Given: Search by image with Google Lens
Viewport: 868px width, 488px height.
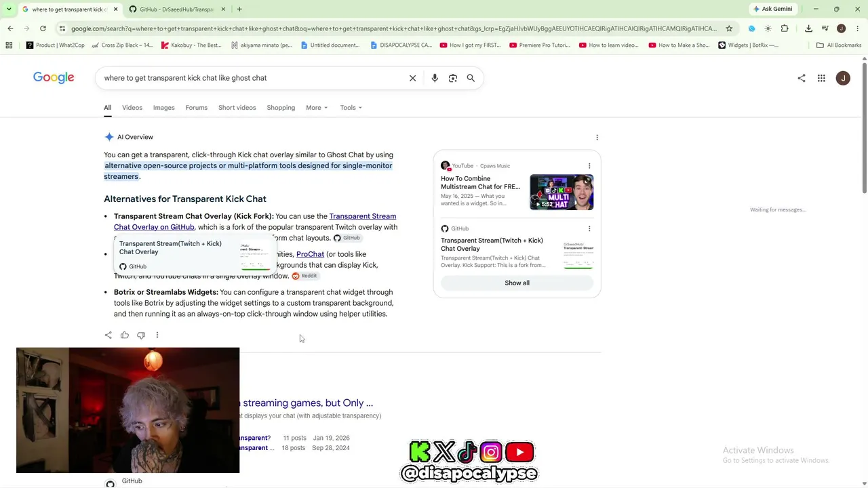Looking at the screenshot, I should click(x=453, y=78).
